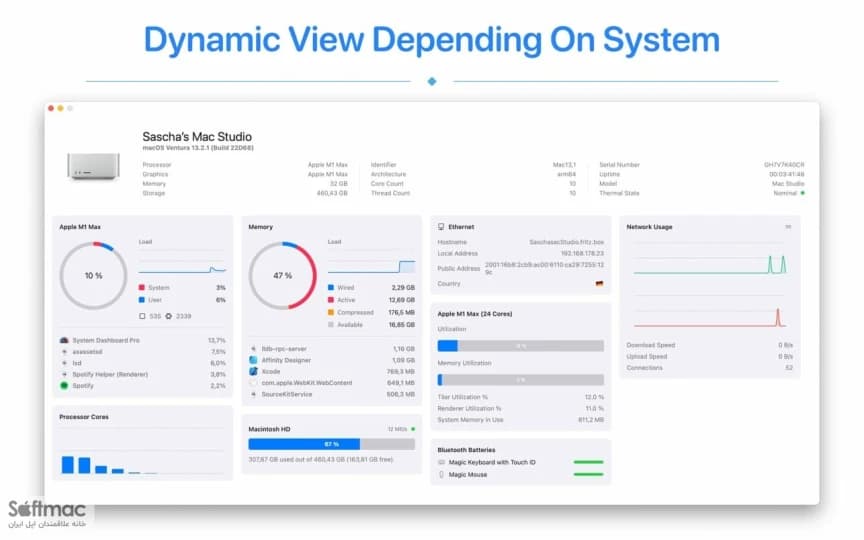Click the Ethernet header icon
The image size is (864, 540).
tap(441, 227)
